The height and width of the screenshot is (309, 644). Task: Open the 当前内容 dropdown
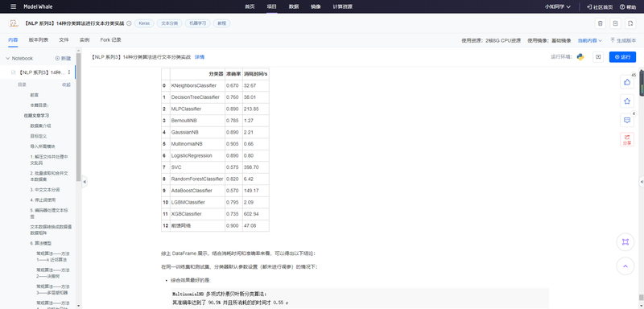click(590, 40)
